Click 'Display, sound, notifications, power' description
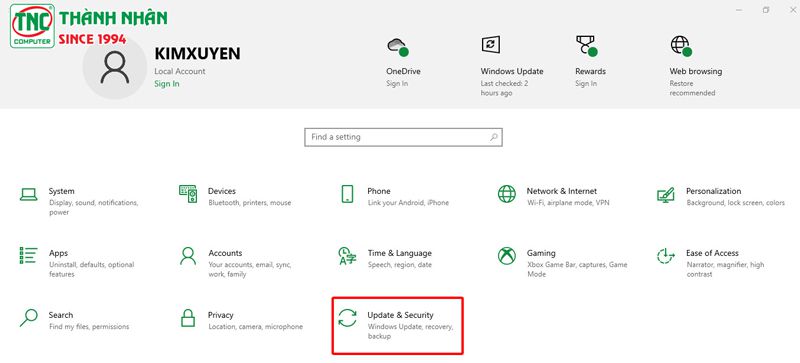800x363 pixels. (x=93, y=207)
